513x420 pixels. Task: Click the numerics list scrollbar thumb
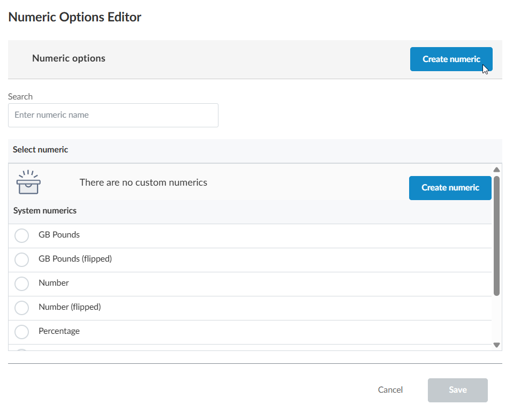[x=496, y=235]
